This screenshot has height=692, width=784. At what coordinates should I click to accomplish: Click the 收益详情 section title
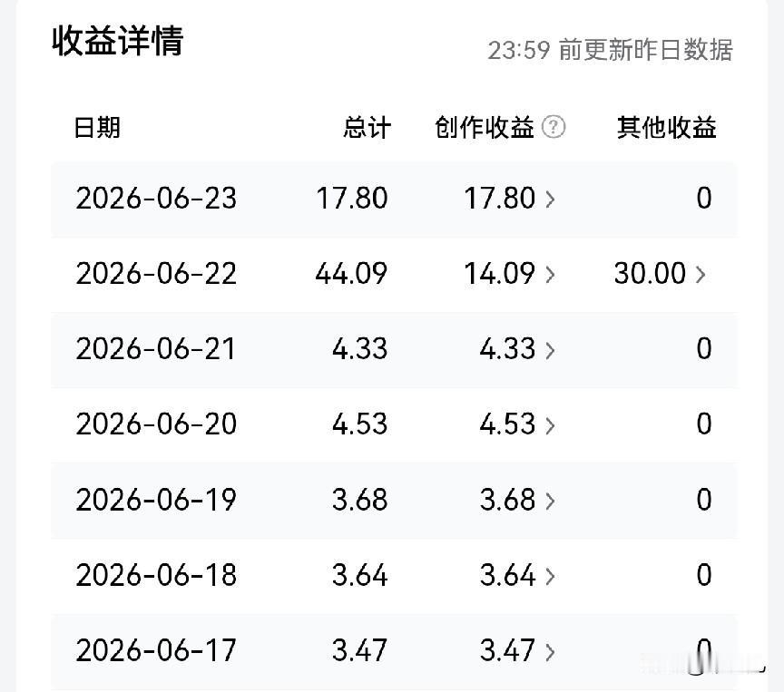click(x=117, y=41)
